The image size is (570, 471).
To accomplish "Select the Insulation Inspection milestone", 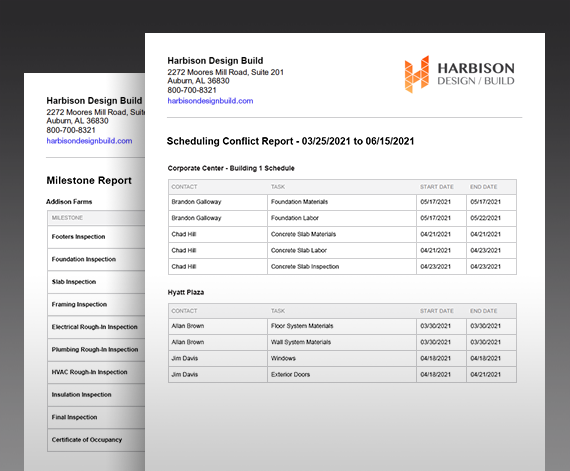I will 81,394.
